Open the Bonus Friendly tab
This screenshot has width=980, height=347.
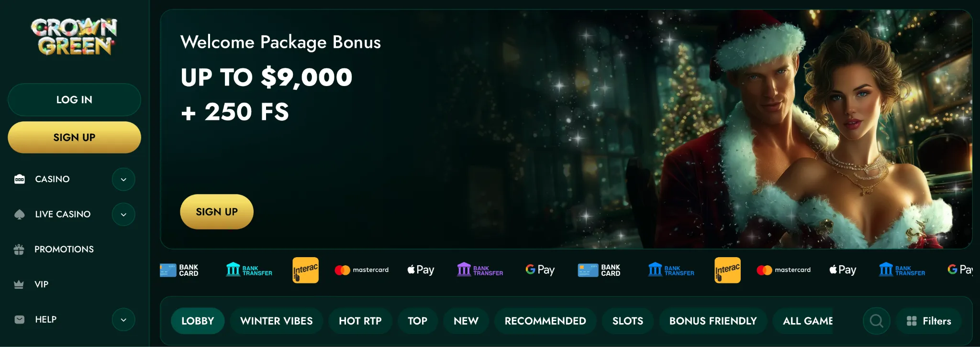click(x=713, y=321)
